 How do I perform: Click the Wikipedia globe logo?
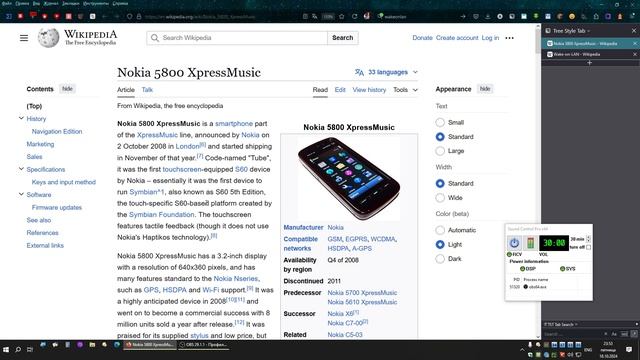49,38
